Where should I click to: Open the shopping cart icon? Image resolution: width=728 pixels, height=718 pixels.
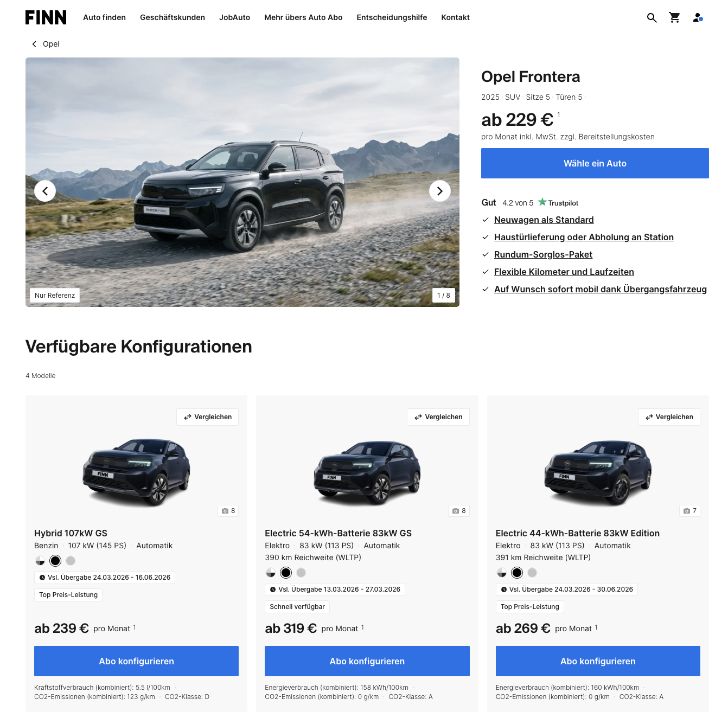coord(674,18)
